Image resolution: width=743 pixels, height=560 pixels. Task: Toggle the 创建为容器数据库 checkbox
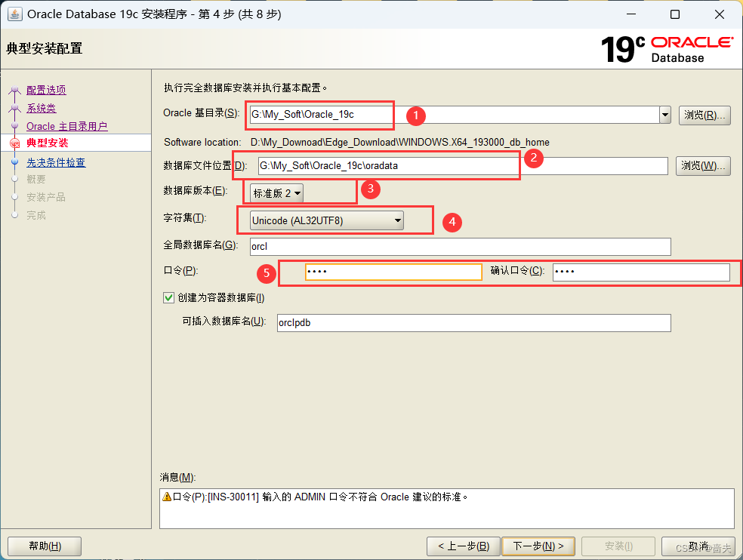pyautogui.click(x=168, y=297)
